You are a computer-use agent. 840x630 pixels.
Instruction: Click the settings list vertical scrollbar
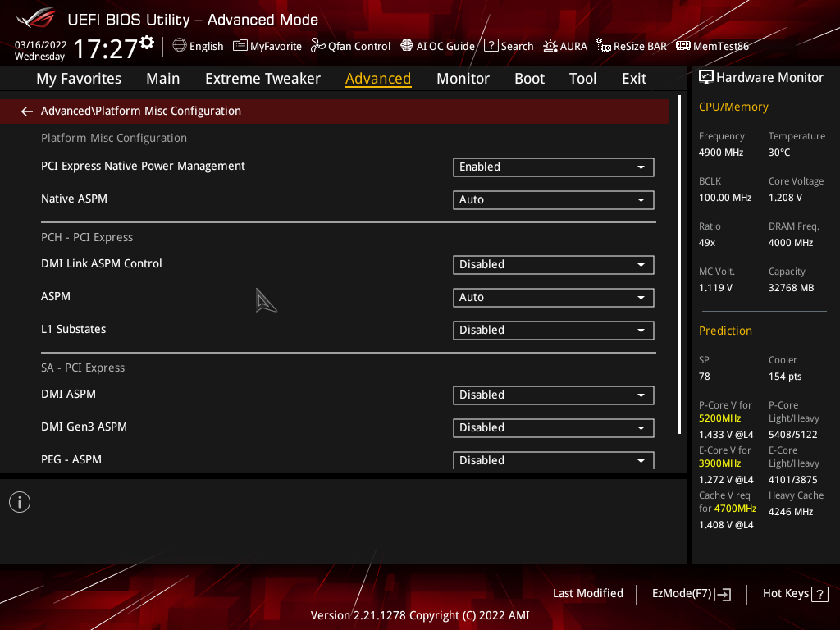[680, 265]
